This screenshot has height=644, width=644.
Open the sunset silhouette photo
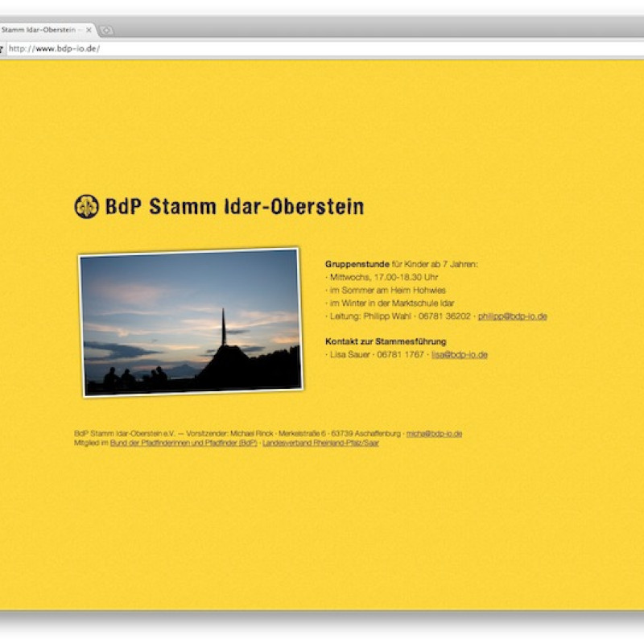[191, 323]
